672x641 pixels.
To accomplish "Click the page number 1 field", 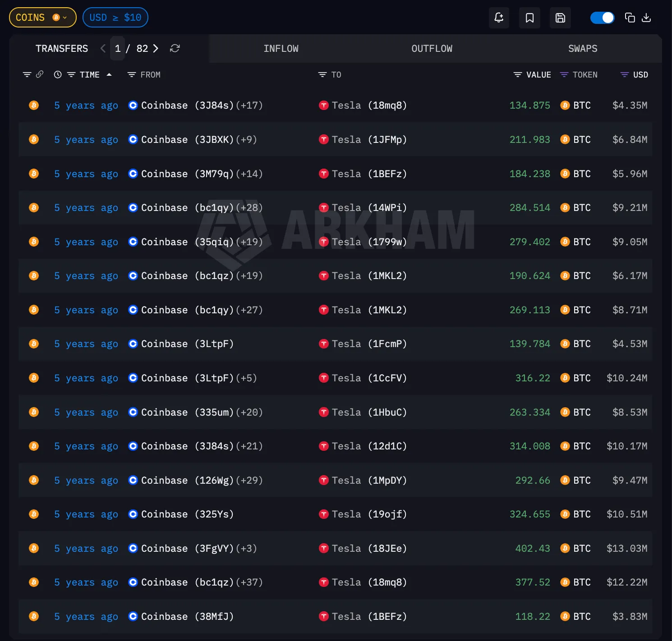I will [x=118, y=48].
